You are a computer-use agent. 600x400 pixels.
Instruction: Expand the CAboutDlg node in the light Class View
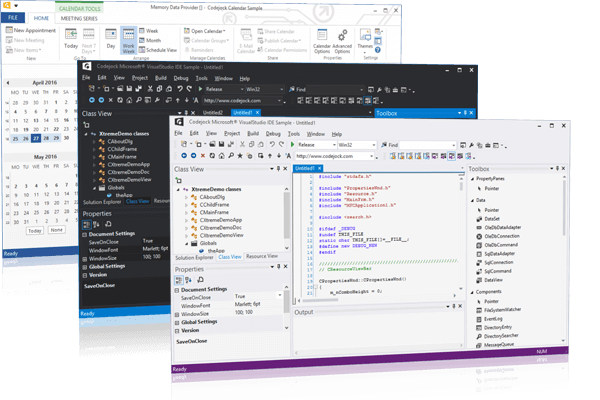(x=189, y=197)
